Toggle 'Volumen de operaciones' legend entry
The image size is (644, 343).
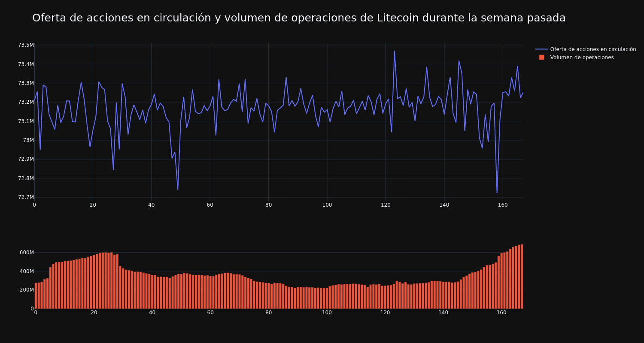pos(582,57)
